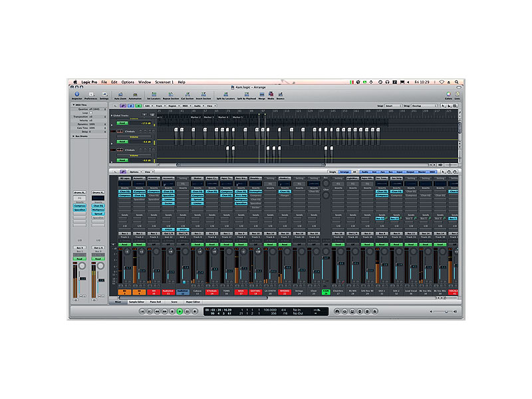Viewport: 532px width, 399px height.
Task: Click the Mixer tab at bottom
Action: (x=118, y=302)
